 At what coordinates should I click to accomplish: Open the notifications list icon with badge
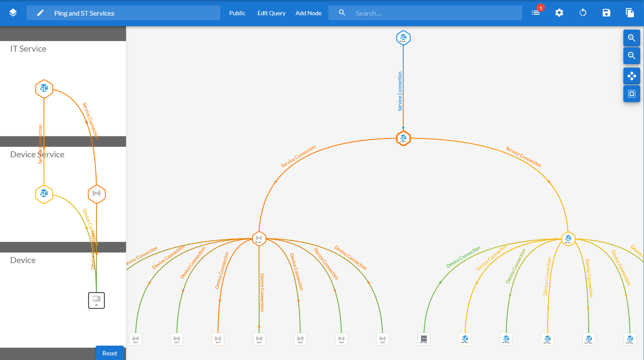(x=536, y=13)
